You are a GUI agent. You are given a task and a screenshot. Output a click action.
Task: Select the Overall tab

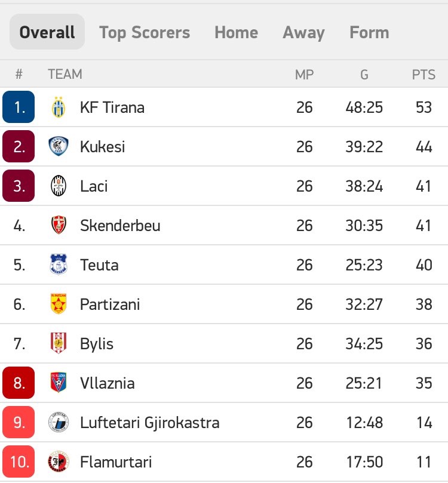pos(47,32)
